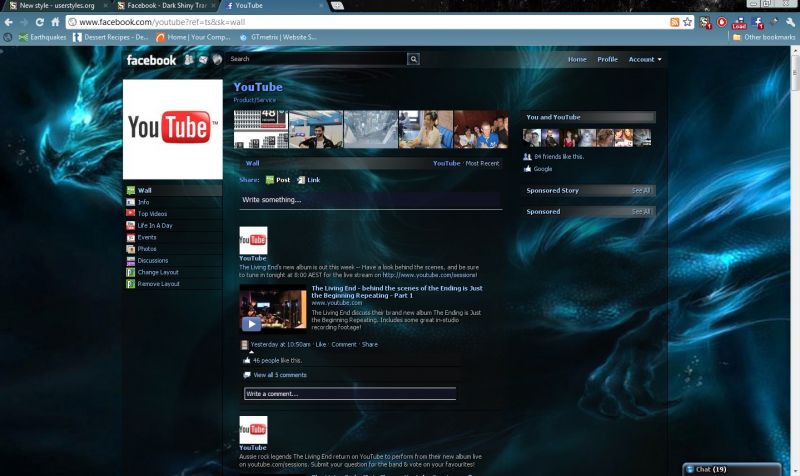The height and width of the screenshot is (476, 800).
Task: Subscribe via the orange RSS feed icon
Action: tap(674, 22)
